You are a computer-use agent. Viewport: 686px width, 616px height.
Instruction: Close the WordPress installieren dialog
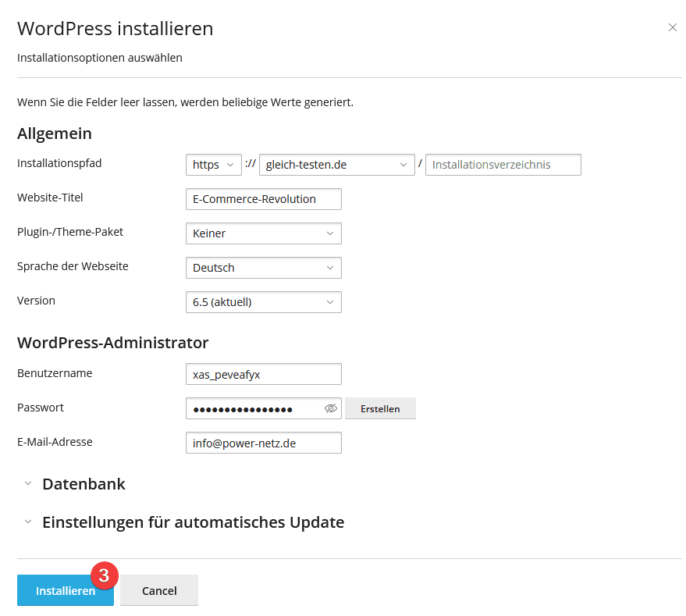(x=672, y=27)
